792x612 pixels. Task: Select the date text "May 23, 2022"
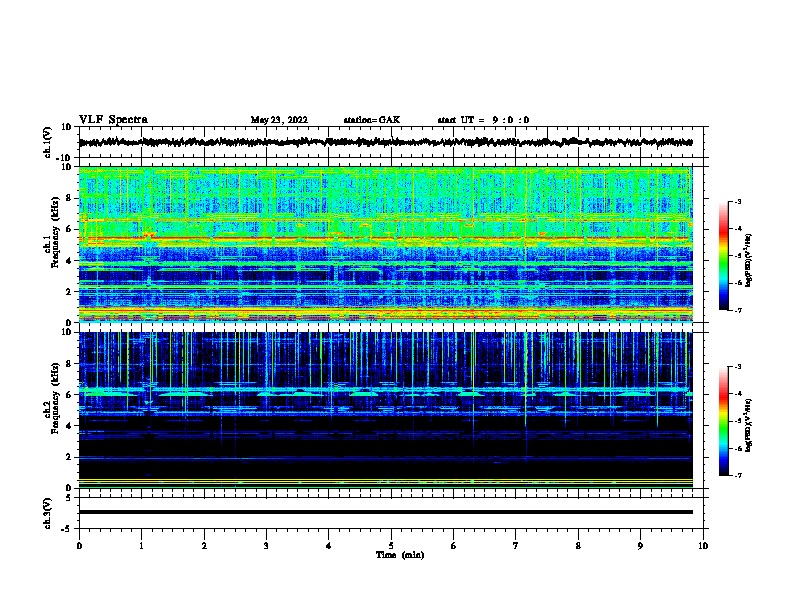[x=279, y=120]
